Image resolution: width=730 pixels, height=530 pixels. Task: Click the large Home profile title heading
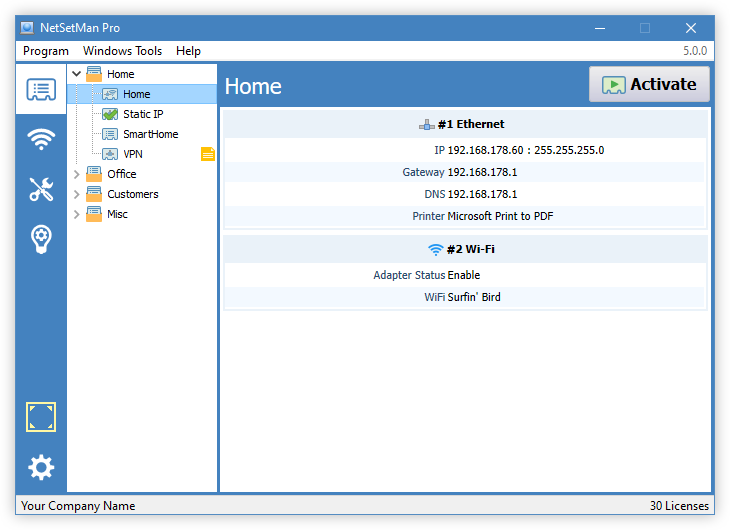(253, 87)
